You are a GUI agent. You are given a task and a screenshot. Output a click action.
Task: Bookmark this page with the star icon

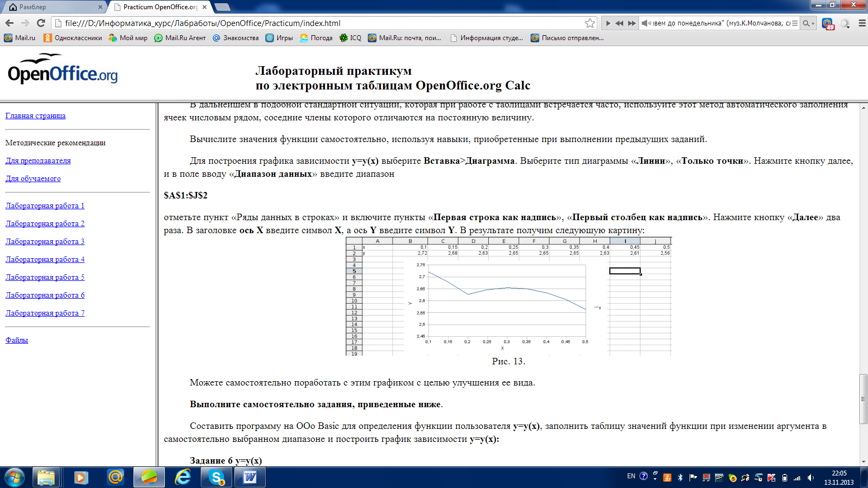coord(590,23)
